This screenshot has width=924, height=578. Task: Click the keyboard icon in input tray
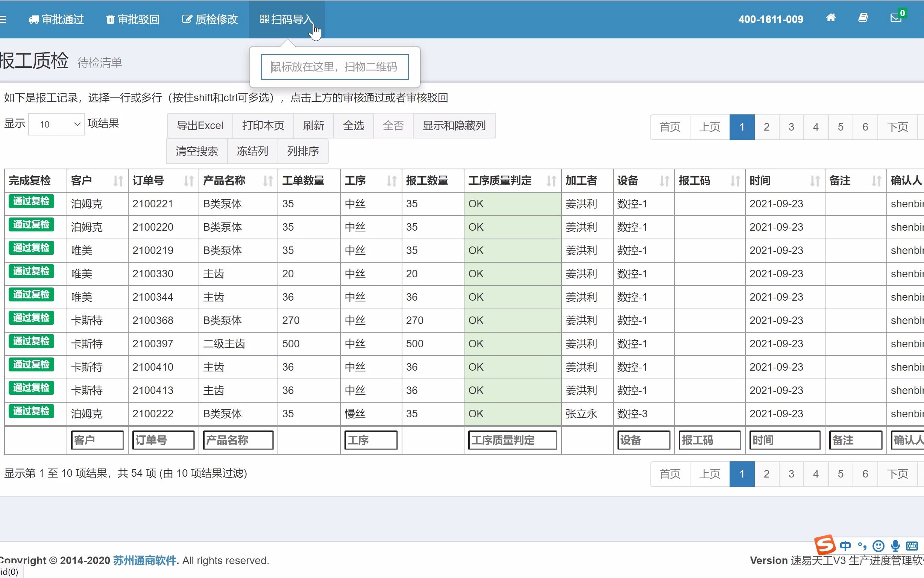[912, 546]
